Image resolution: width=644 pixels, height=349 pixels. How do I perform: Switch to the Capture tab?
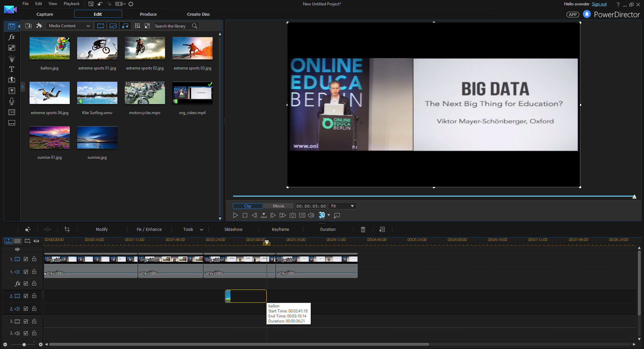click(45, 14)
